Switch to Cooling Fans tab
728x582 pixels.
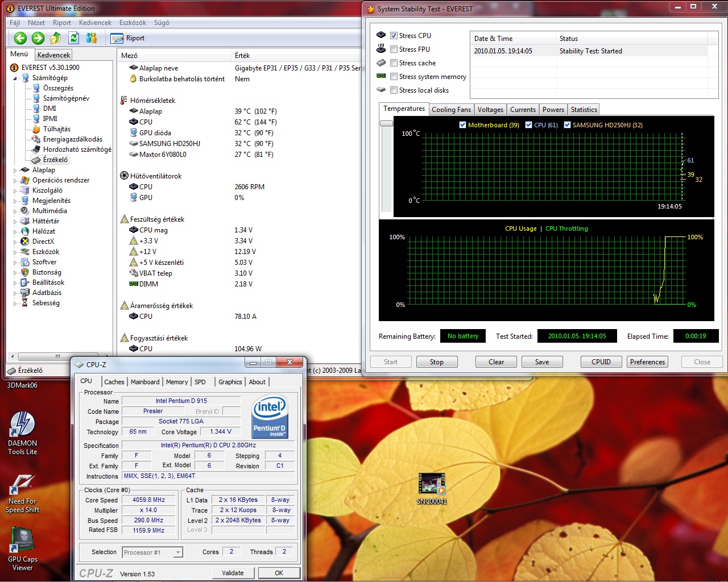[x=451, y=110]
